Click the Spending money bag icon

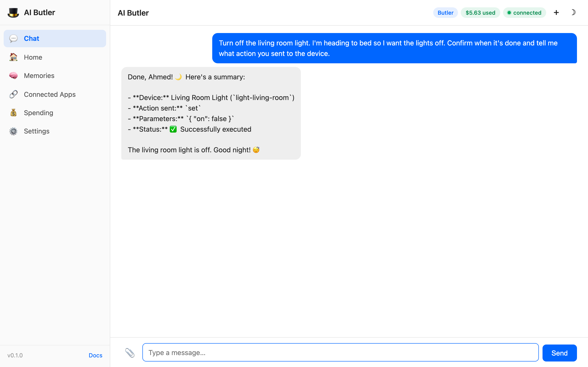coord(13,113)
